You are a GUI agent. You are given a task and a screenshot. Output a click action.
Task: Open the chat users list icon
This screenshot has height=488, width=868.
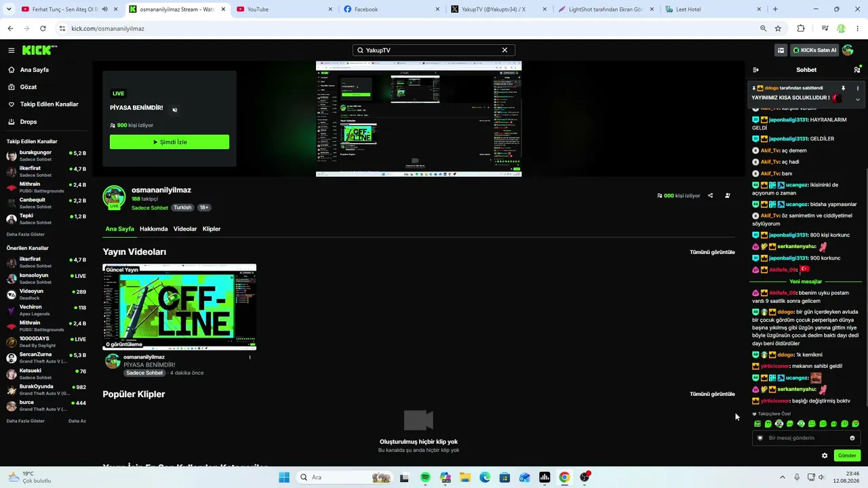point(857,70)
